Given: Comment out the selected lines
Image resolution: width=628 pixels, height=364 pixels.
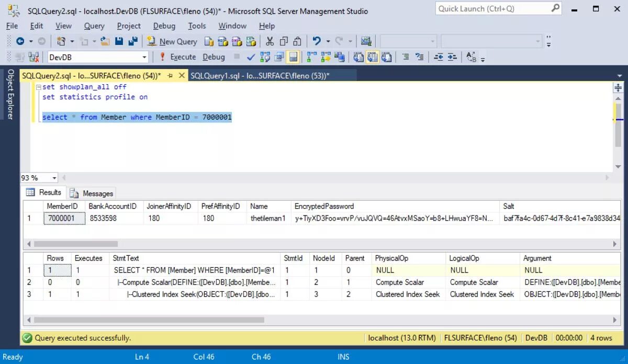Looking at the screenshot, I should (405, 57).
